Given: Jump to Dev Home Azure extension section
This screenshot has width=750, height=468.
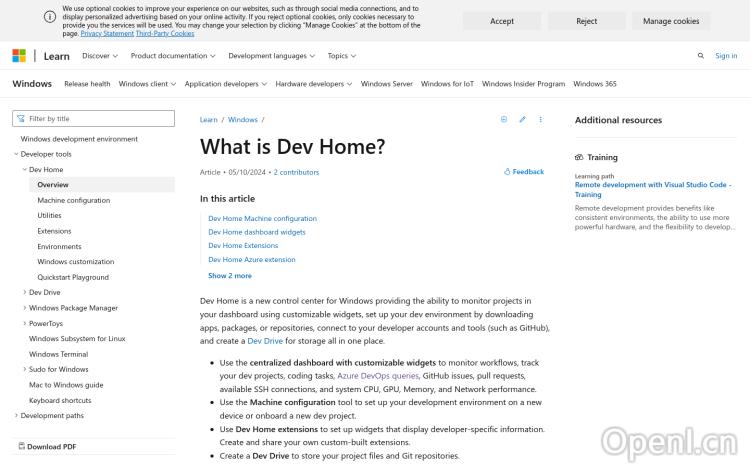Looking at the screenshot, I should click(x=252, y=259).
